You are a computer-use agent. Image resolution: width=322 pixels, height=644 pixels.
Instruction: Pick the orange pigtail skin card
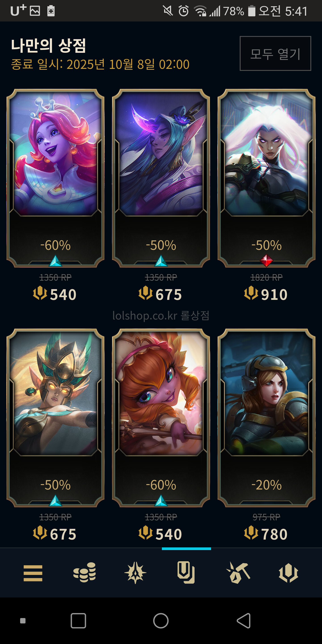pos(161,418)
